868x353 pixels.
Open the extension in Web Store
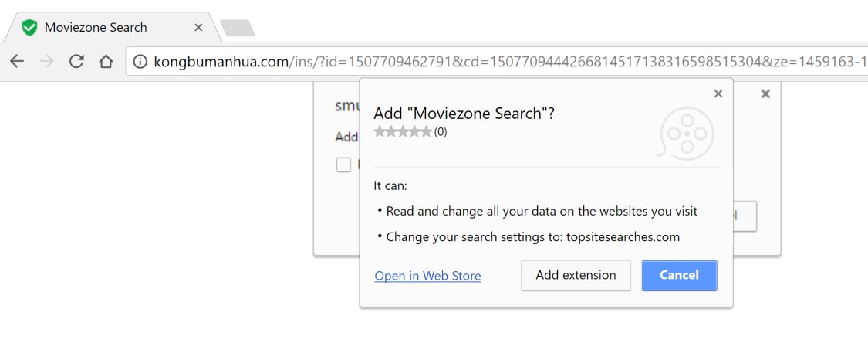tap(427, 276)
